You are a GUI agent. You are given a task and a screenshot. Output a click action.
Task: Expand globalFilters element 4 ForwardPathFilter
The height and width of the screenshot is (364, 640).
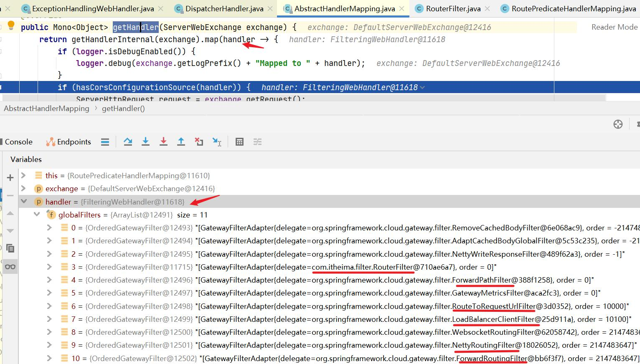coord(49,280)
